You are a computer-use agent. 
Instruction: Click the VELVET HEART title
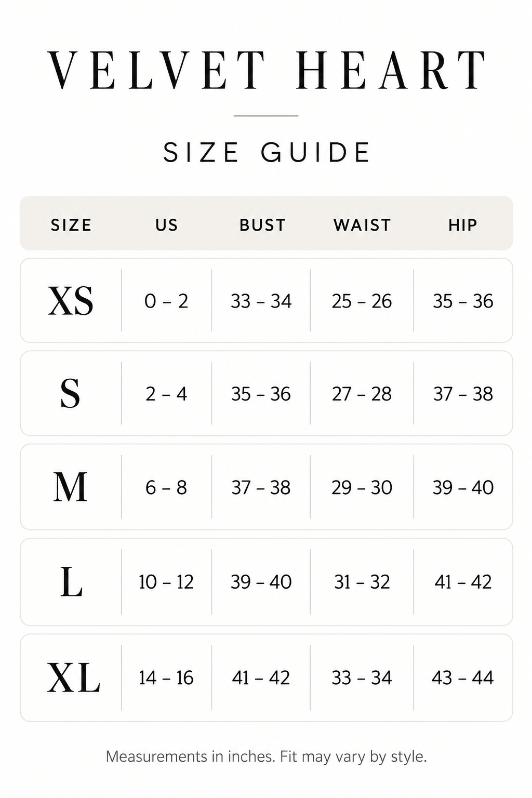tap(267, 70)
